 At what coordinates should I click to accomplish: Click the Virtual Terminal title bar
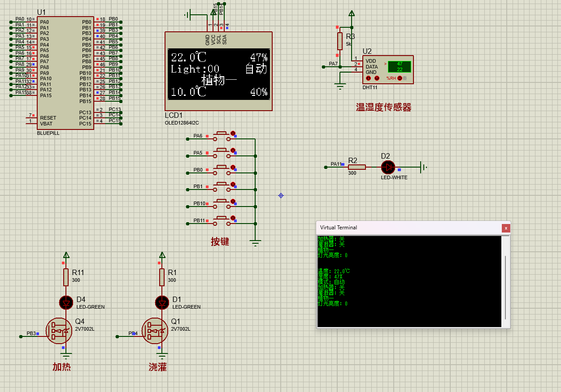click(x=404, y=228)
